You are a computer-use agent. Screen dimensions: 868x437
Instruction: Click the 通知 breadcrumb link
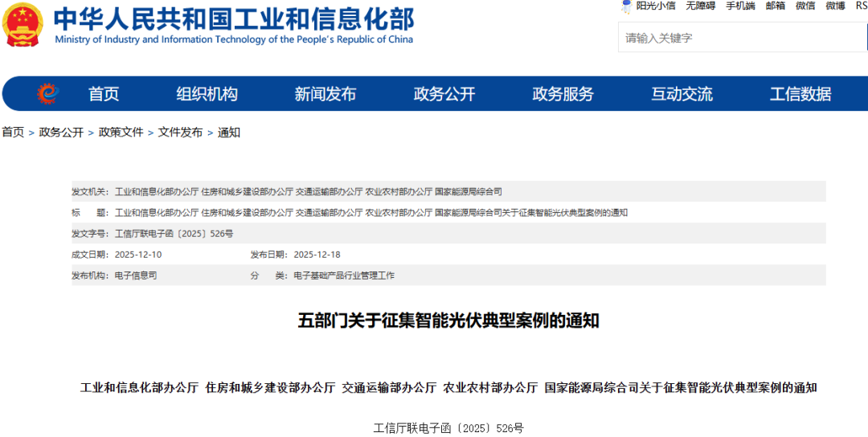(x=229, y=133)
